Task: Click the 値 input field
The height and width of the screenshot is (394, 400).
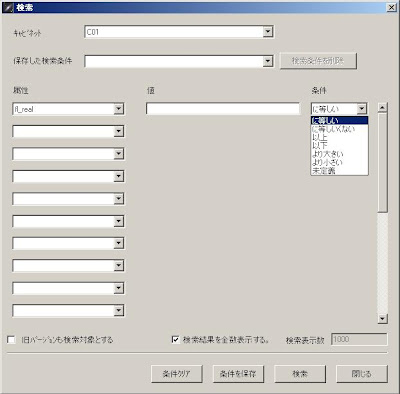Action: coord(223,109)
